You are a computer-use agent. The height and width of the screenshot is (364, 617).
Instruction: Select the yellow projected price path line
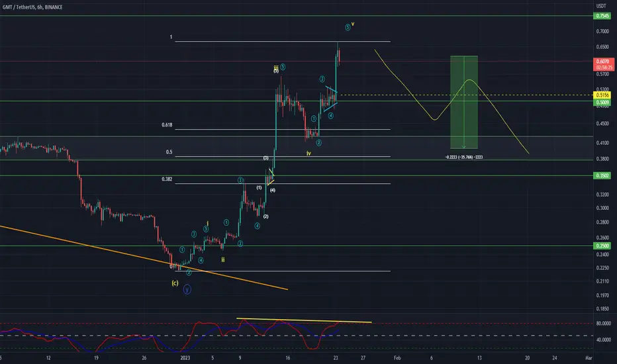pyautogui.click(x=451, y=101)
